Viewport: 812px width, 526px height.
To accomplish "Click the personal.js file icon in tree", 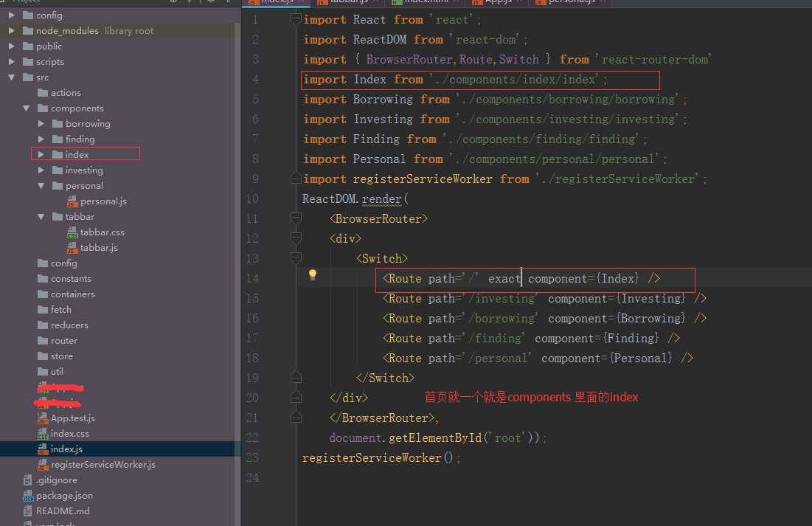I will click(72, 201).
